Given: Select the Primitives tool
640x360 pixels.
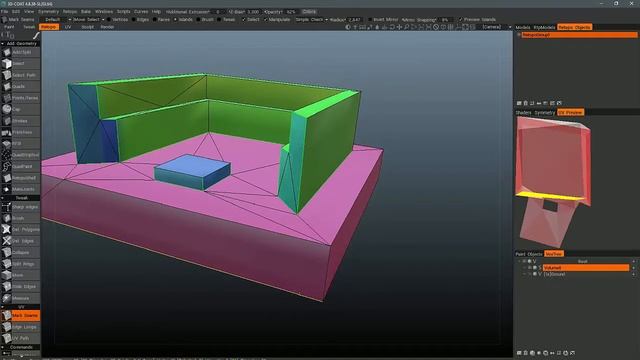Looking at the screenshot, I should click(x=20, y=132).
